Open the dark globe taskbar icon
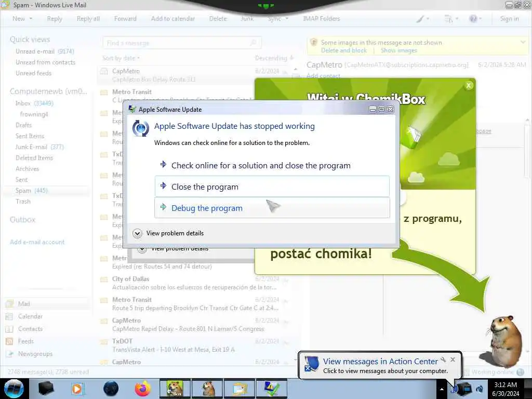The height and width of the screenshot is (399, 532). click(x=111, y=389)
